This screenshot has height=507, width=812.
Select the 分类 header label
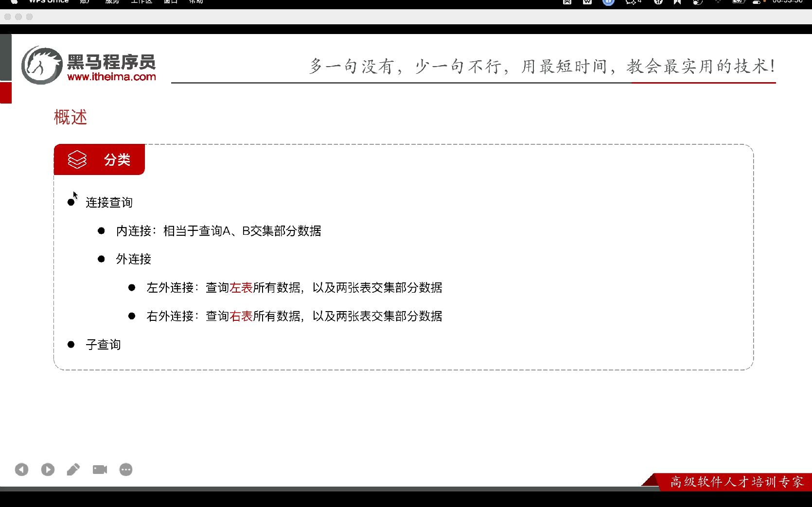tap(117, 159)
